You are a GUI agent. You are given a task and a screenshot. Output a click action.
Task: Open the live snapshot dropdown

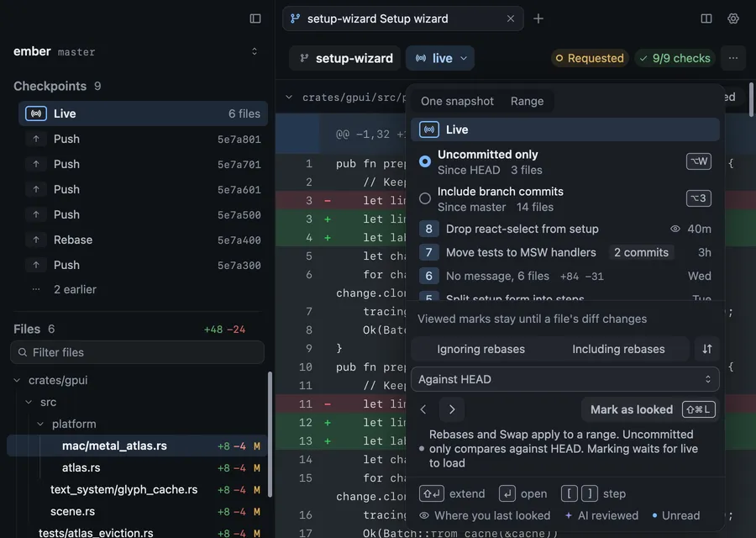coord(440,58)
